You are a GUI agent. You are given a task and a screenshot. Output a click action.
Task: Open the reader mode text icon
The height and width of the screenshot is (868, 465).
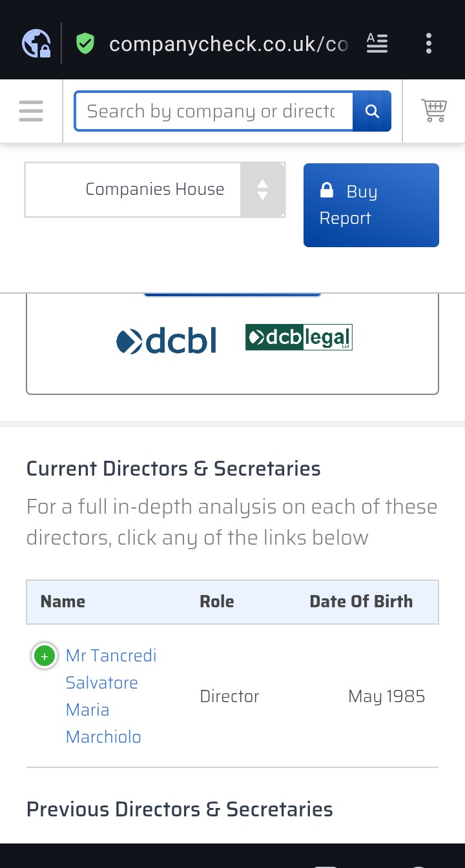pos(377,43)
